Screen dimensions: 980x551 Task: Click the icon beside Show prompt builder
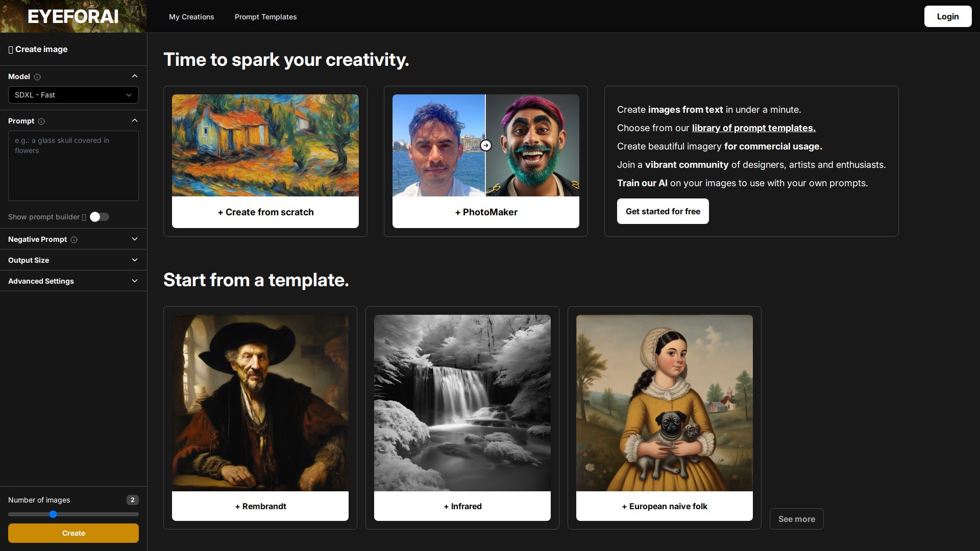(x=84, y=217)
